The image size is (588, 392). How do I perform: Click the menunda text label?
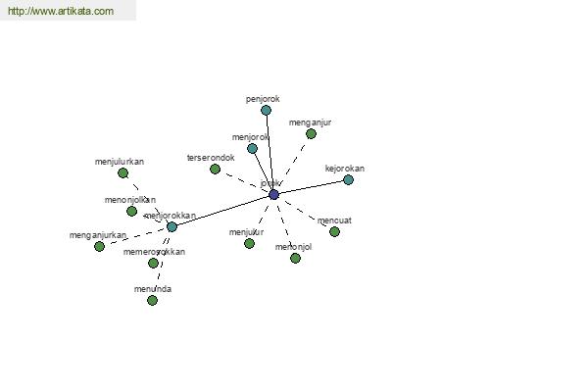point(153,289)
